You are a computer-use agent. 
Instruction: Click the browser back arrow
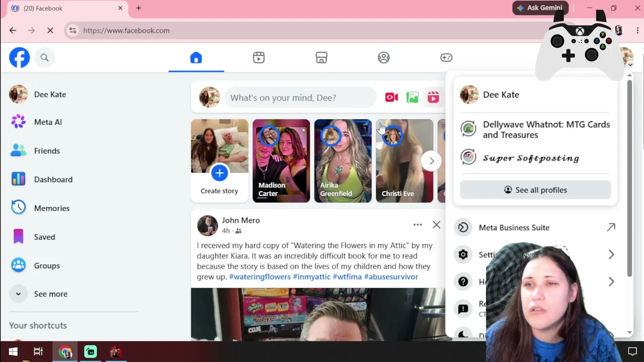[13, 31]
